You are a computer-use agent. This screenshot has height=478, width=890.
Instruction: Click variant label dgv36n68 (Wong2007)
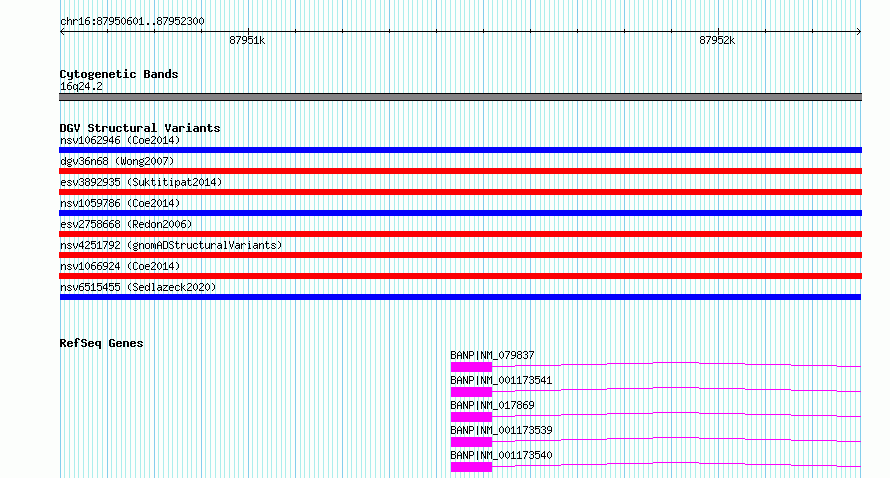pyautogui.click(x=117, y=161)
